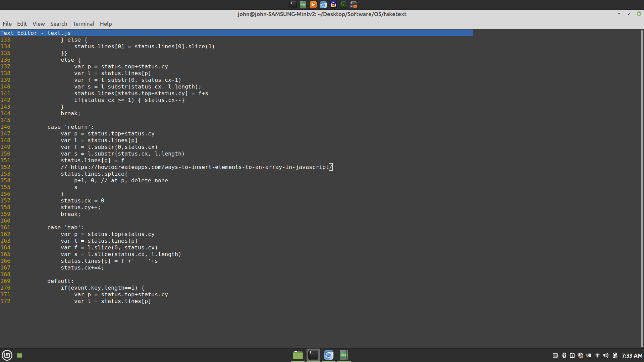644x362 pixels.
Task: Click the orange media player icon
Action: coord(313,5)
